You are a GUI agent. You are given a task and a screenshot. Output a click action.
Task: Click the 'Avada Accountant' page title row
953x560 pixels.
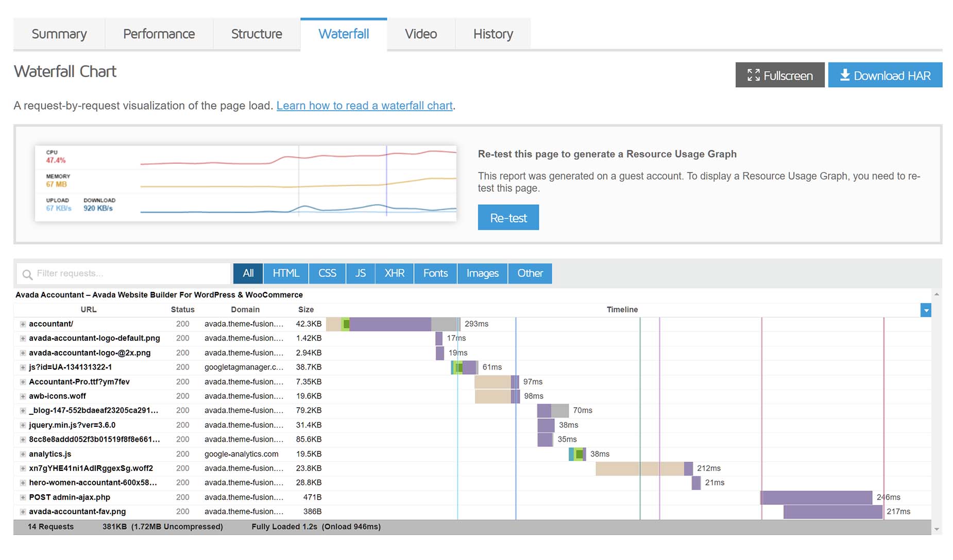[159, 295]
